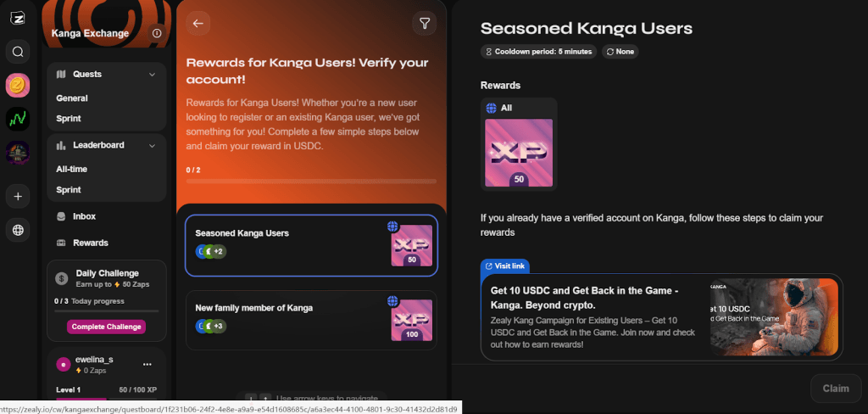This screenshot has width=868, height=414.
Task: Click the Complete Challenge button
Action: [x=106, y=327]
